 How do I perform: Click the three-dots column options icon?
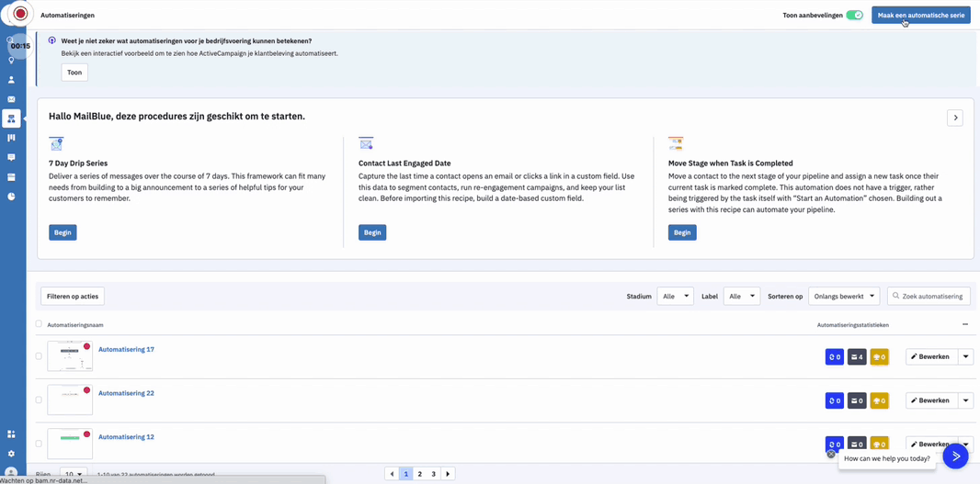pos(966,324)
